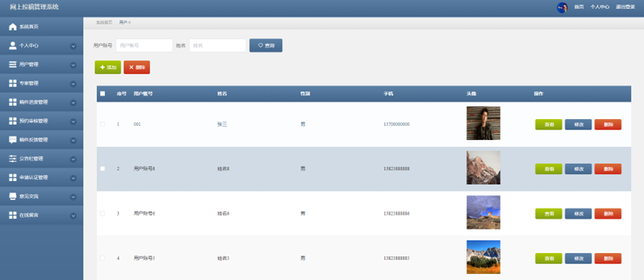This screenshot has width=644, height=280.
Task: Click the 专家管理 grid icon in sidebar
Action: (13, 83)
